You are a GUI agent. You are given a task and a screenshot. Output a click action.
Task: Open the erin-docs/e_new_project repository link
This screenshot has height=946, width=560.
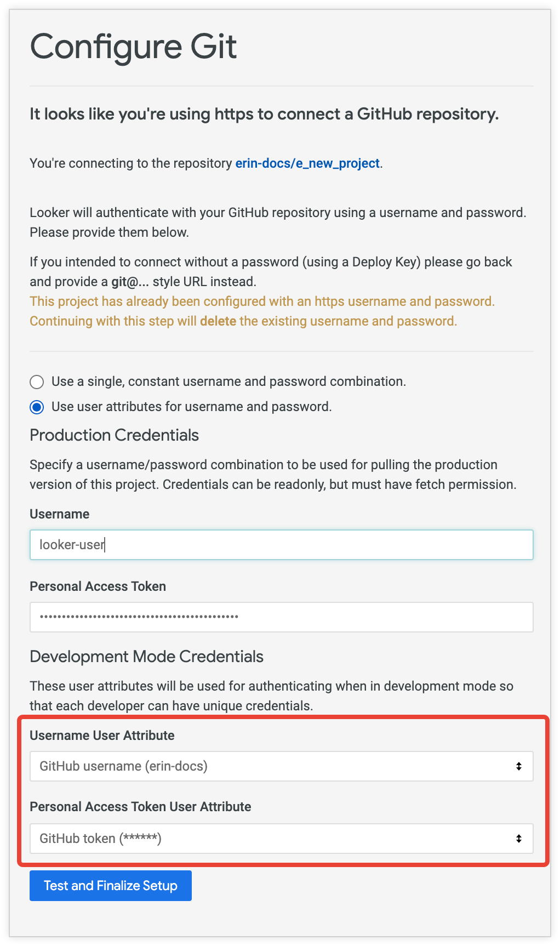(x=307, y=163)
